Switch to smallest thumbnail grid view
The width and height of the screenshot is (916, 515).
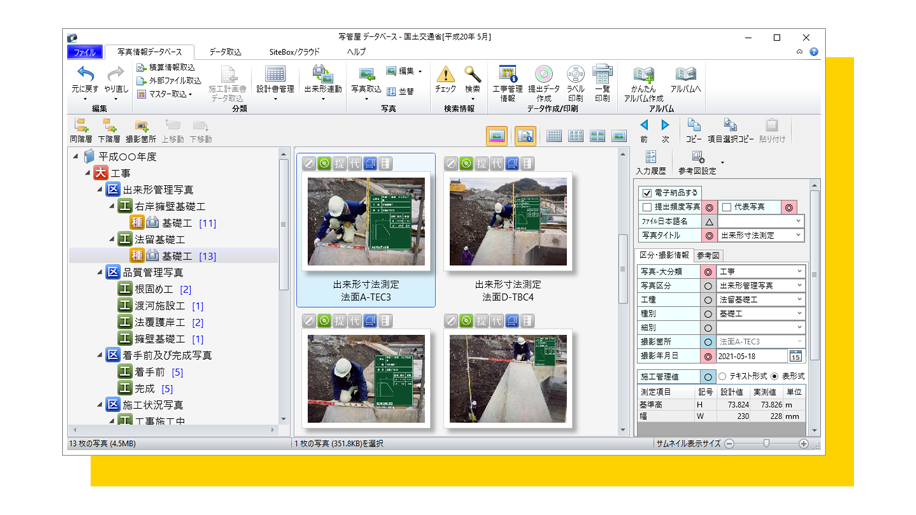(554, 136)
